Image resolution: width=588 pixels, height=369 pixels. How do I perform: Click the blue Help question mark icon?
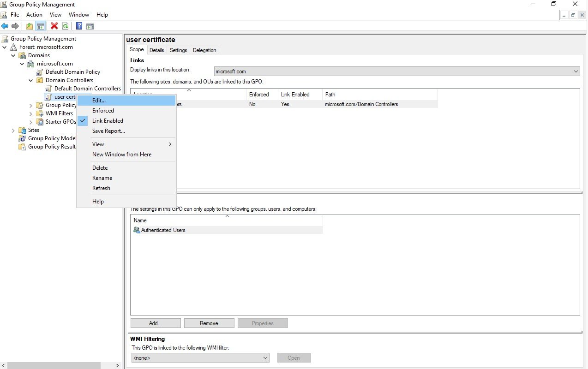(x=79, y=26)
